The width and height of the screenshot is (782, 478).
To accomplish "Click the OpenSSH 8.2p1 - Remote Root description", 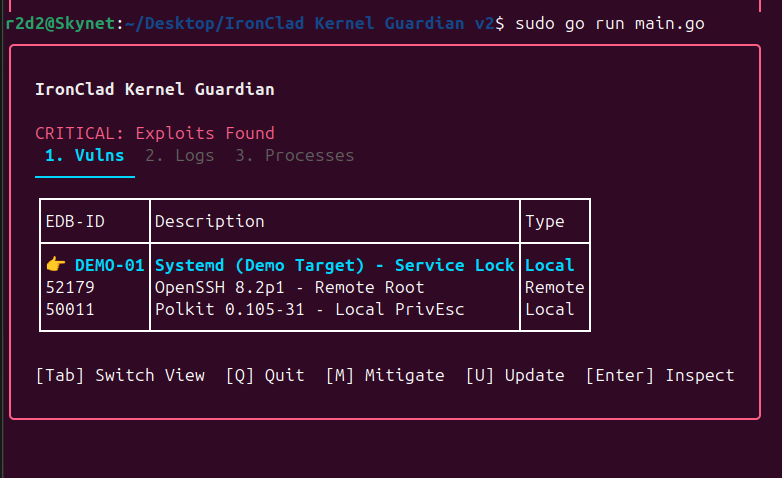I will [x=289, y=287].
